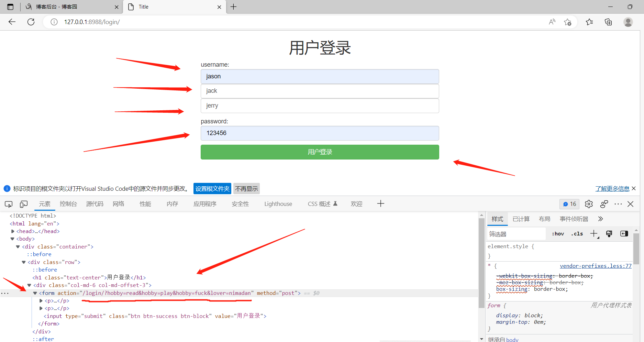Viewport: 644px width, 342px height.
Task: Open DevTools settings gear
Action: (x=589, y=204)
